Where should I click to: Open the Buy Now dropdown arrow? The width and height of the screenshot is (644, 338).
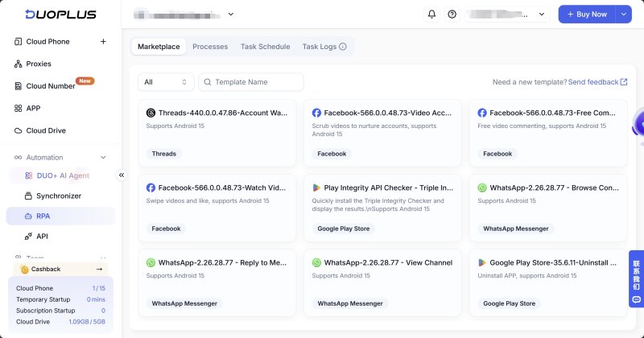click(x=623, y=14)
